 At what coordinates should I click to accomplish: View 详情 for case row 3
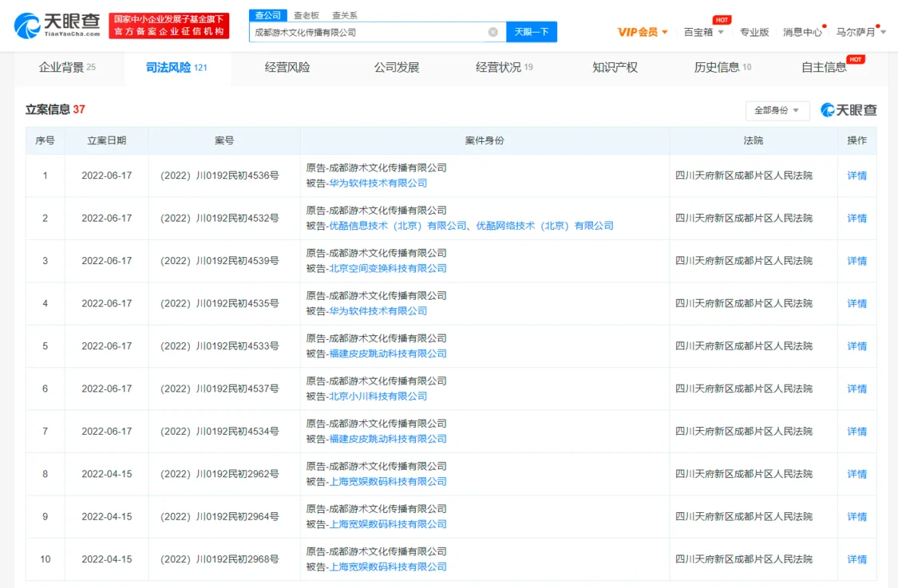856,261
